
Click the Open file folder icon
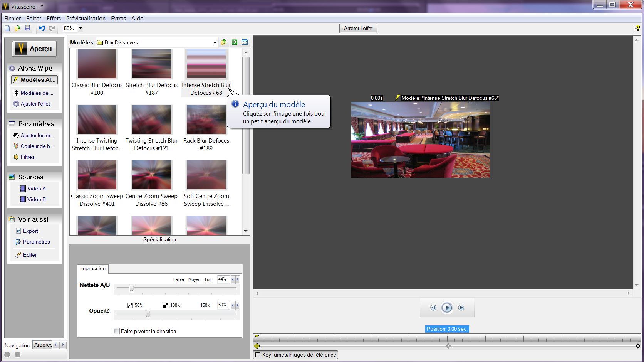[17, 28]
